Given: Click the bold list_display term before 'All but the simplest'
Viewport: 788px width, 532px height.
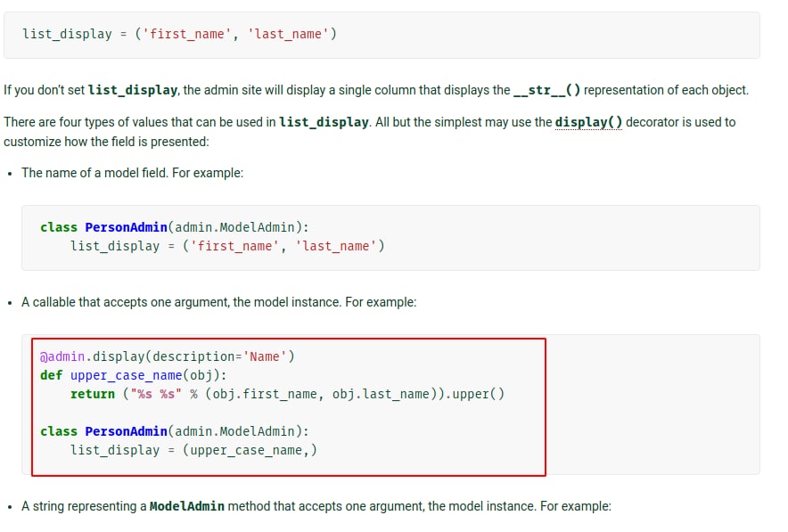Looking at the screenshot, I should pyautogui.click(x=324, y=122).
